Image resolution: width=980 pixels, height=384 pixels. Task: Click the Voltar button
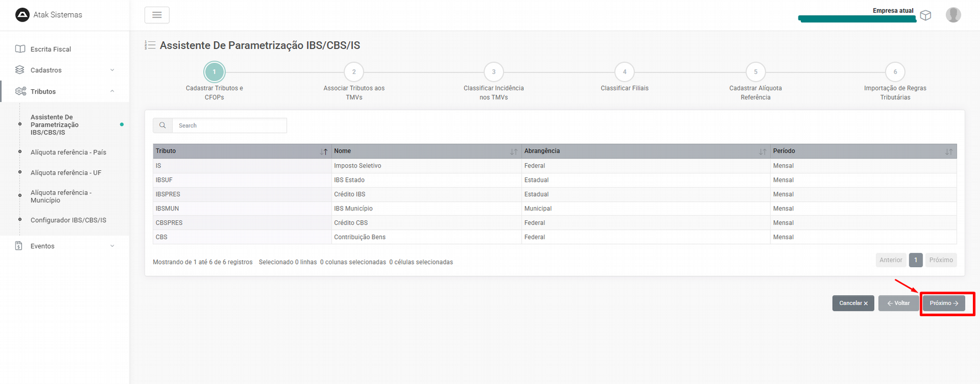click(x=898, y=303)
